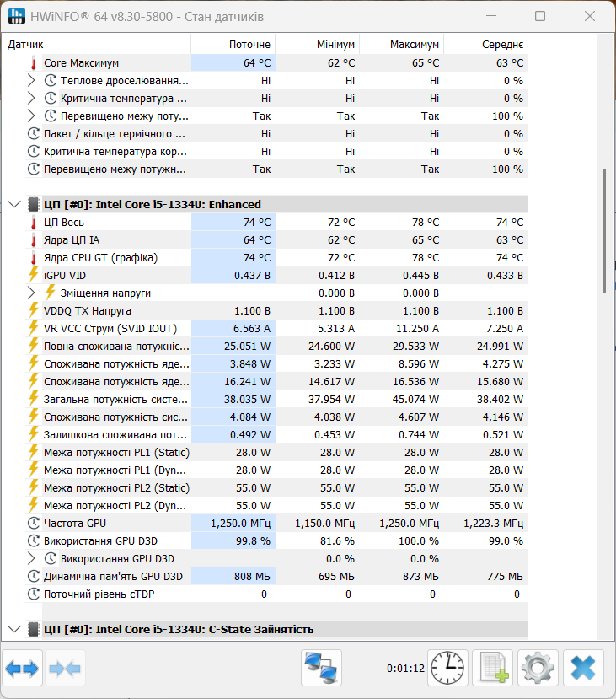Click thermometer icon beside Ядра CPU GT
The image size is (616, 699).
coord(34,258)
